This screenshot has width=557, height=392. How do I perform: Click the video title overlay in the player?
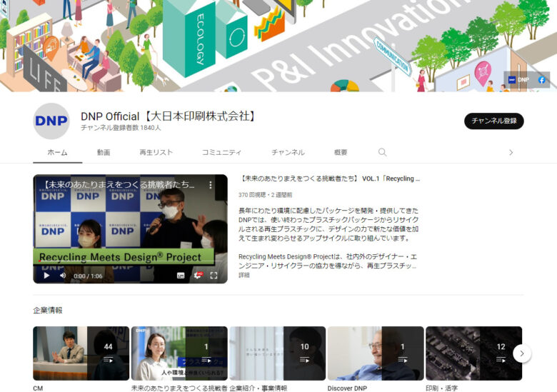click(x=119, y=185)
